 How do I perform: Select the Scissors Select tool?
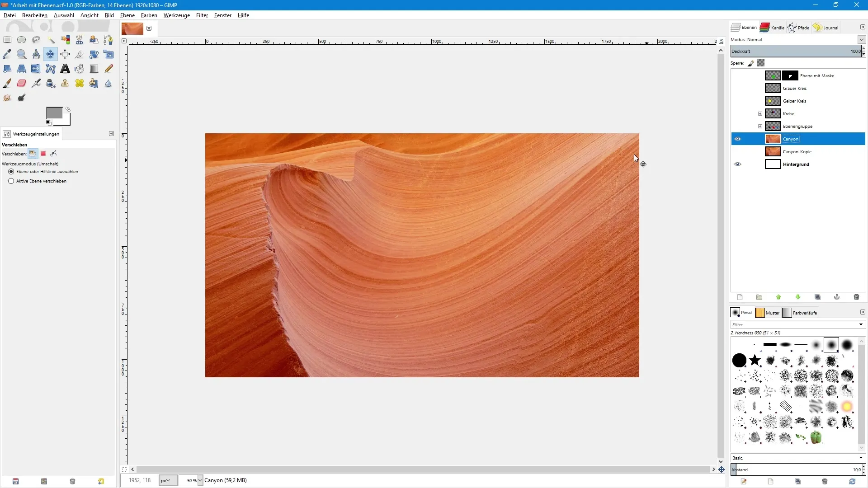coord(80,40)
